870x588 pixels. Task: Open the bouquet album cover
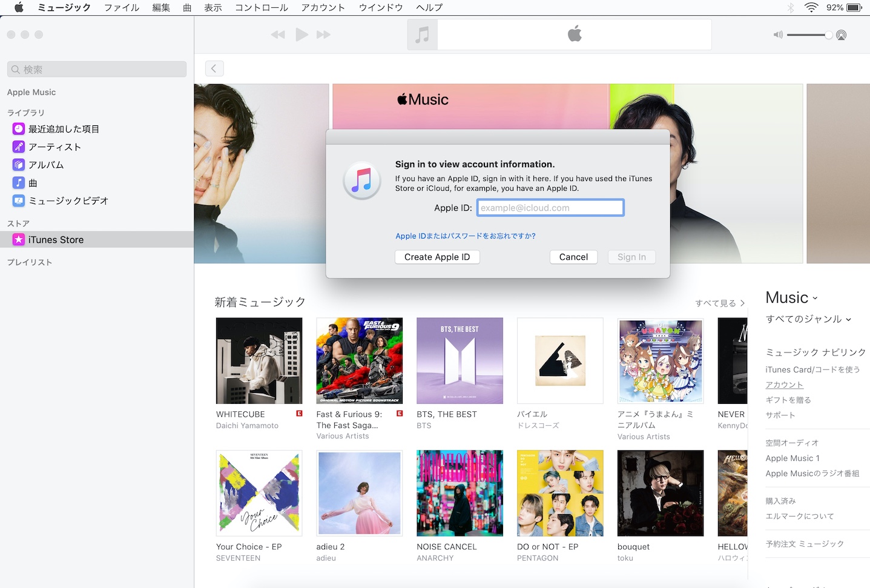coord(661,493)
